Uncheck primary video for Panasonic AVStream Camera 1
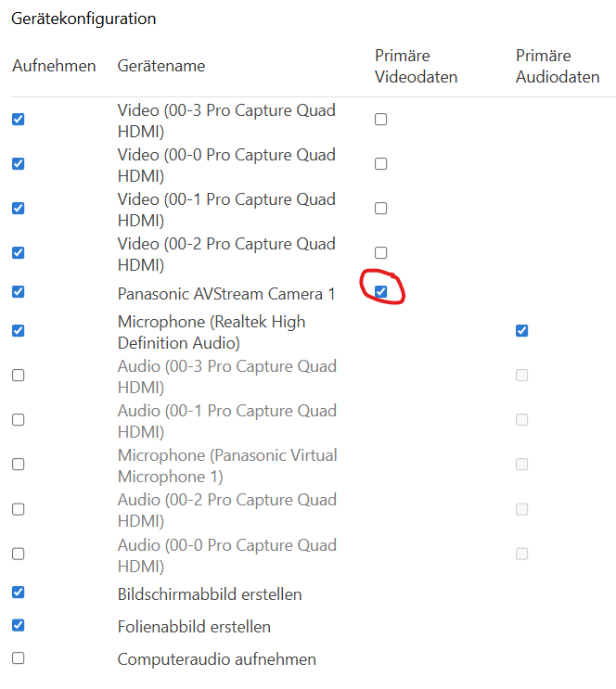This screenshot has height=689, width=616. [380, 292]
